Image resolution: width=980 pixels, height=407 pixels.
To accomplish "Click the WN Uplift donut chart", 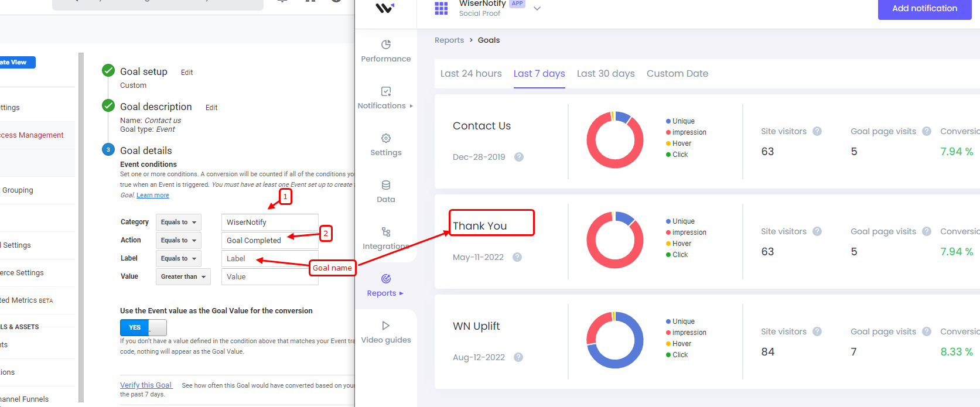I will (x=615, y=340).
